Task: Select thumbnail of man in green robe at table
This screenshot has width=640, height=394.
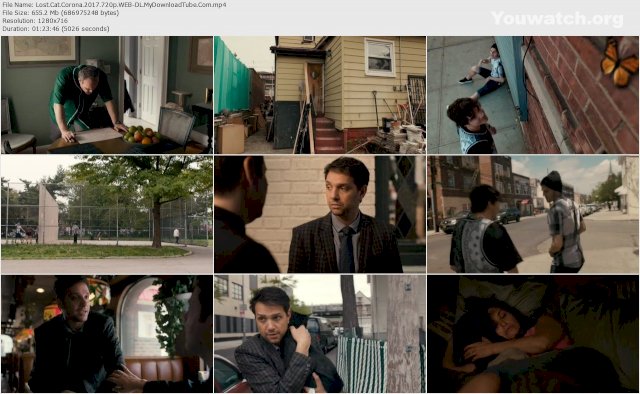Action: [x=107, y=95]
